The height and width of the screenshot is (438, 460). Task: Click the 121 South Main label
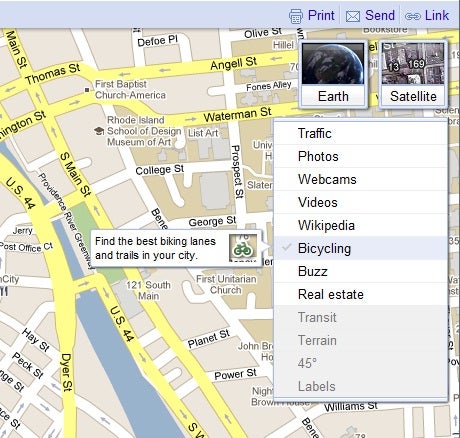(148, 290)
